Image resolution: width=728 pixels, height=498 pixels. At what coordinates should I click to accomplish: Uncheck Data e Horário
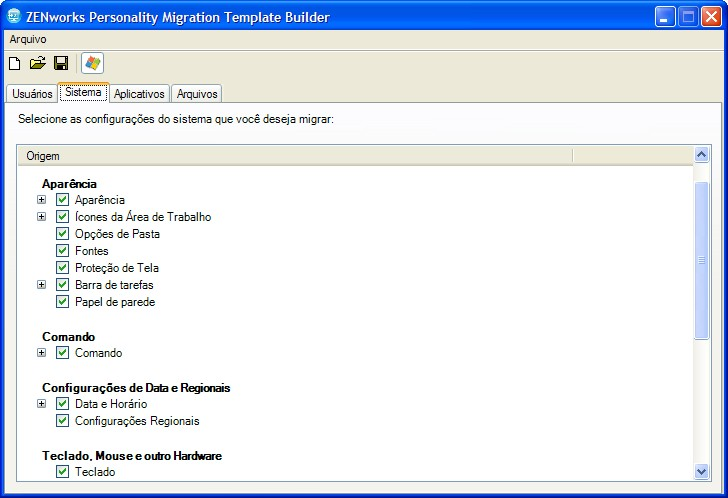point(62,404)
